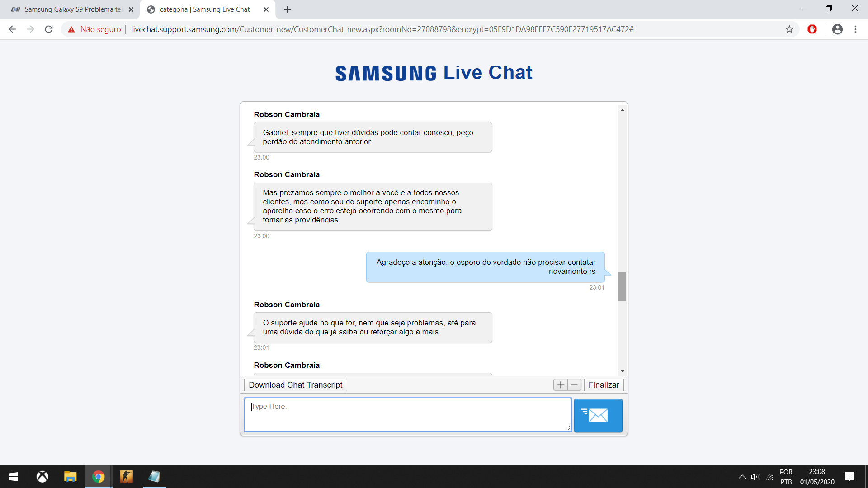Viewport: 868px width, 488px height.
Task: Close the Samsung Galaxy S9 Problema tab
Action: (131, 9)
